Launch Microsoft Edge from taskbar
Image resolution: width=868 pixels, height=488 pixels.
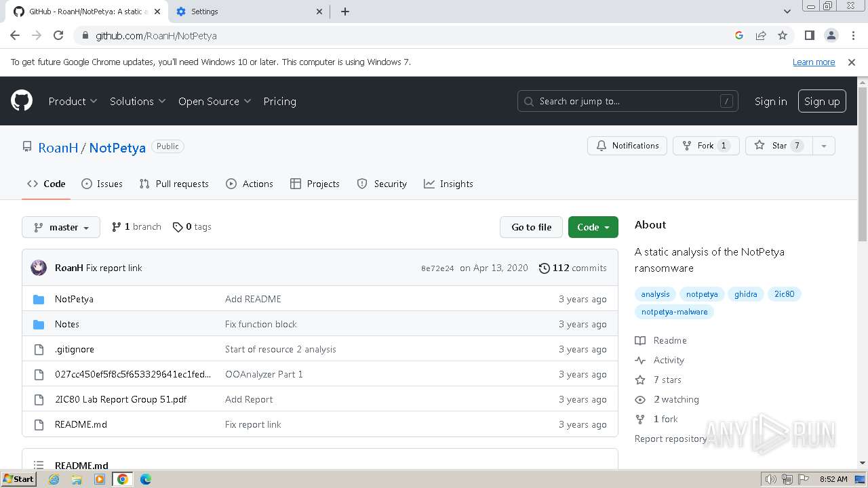point(146,479)
